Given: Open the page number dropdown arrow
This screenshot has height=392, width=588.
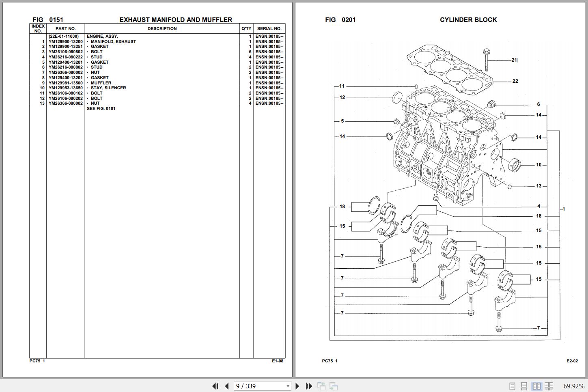Looking at the screenshot, I should [x=288, y=386].
